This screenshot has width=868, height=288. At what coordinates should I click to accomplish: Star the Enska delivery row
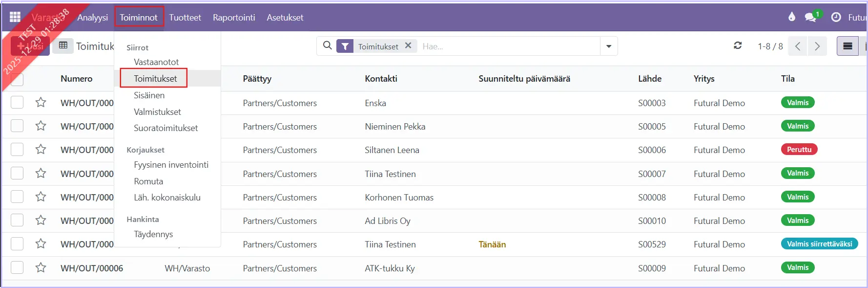41,103
